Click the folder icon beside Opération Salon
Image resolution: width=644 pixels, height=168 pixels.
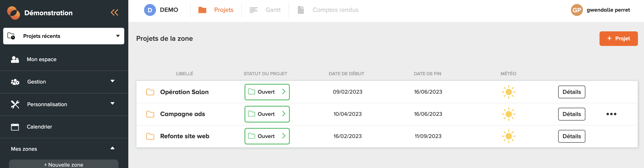150,92
